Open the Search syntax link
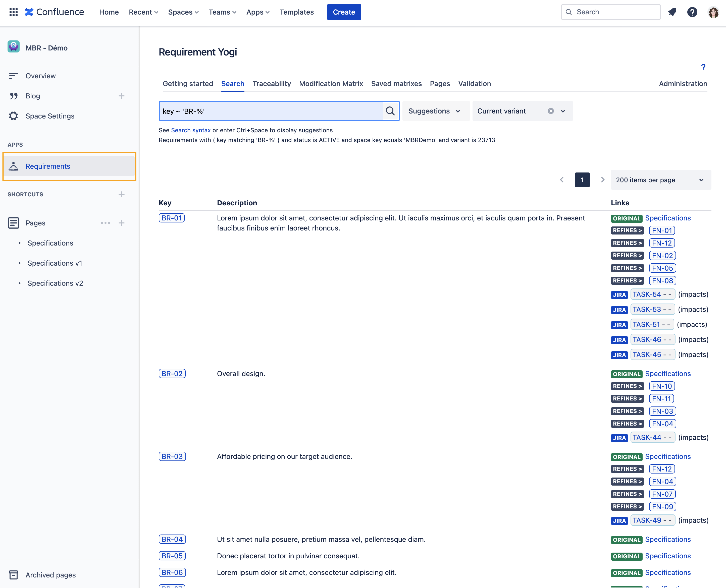The image size is (726, 588). [190, 130]
